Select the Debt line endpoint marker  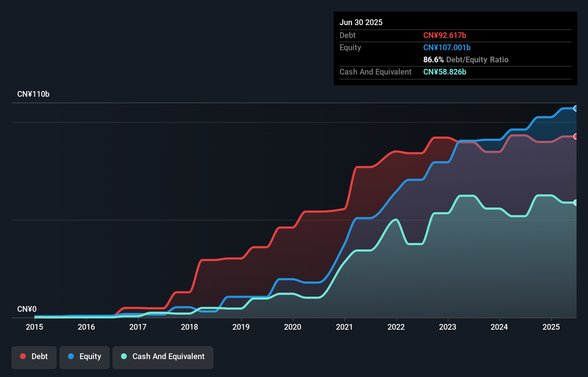(575, 137)
